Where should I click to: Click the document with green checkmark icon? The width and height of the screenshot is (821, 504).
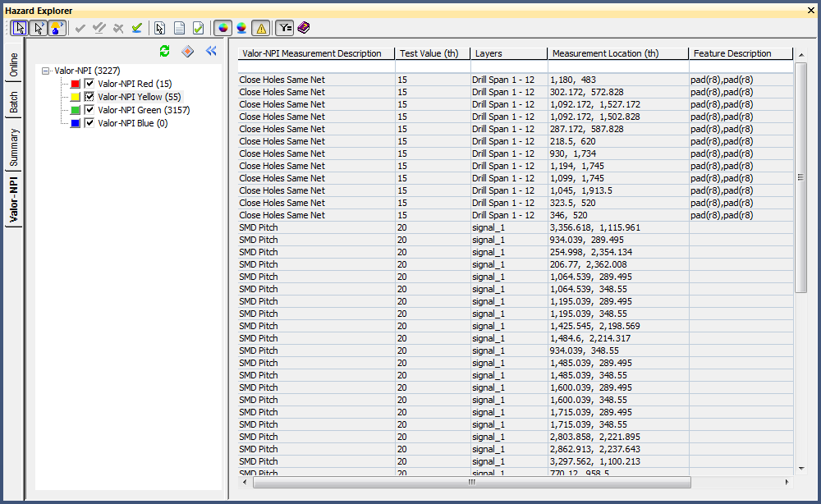pyautogui.click(x=198, y=28)
